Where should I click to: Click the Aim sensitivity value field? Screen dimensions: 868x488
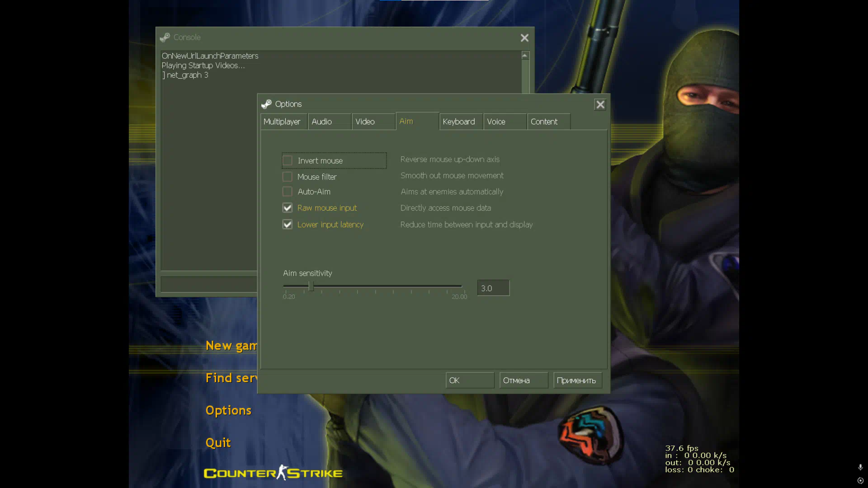[493, 288]
